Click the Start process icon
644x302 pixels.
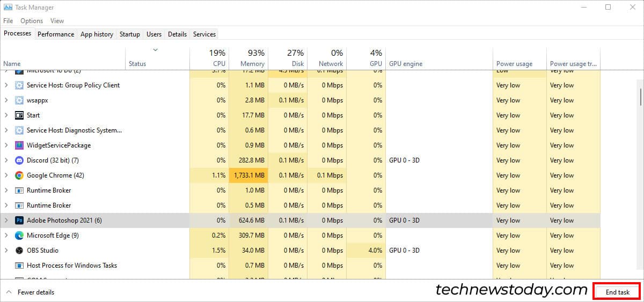click(19, 115)
